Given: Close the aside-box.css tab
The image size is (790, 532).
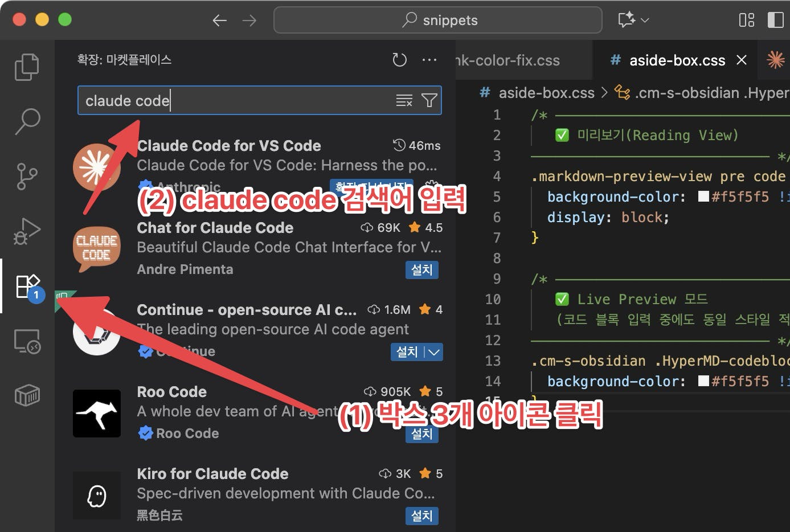Looking at the screenshot, I should (x=741, y=60).
